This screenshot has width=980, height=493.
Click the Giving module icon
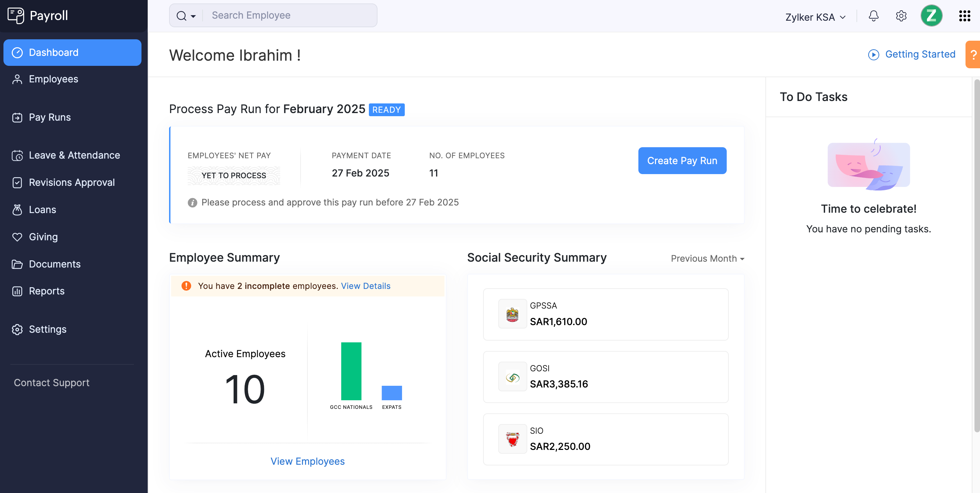click(x=17, y=237)
